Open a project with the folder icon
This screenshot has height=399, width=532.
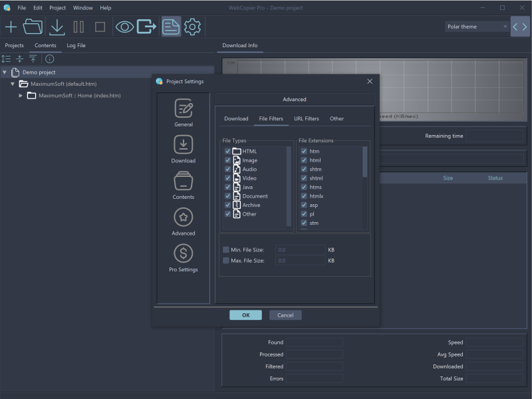pos(33,27)
